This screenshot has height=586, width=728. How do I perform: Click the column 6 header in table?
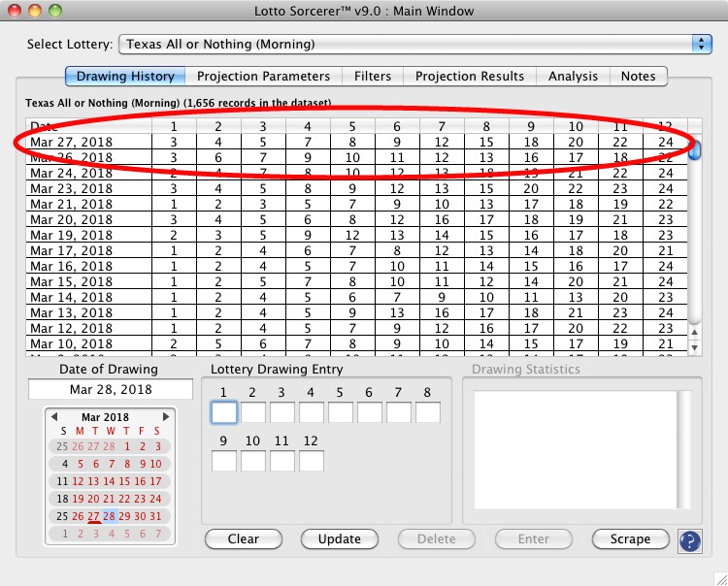[397, 126]
